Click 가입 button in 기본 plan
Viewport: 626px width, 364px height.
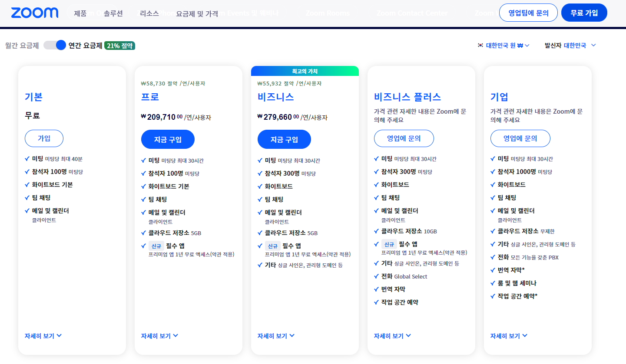coord(44,138)
